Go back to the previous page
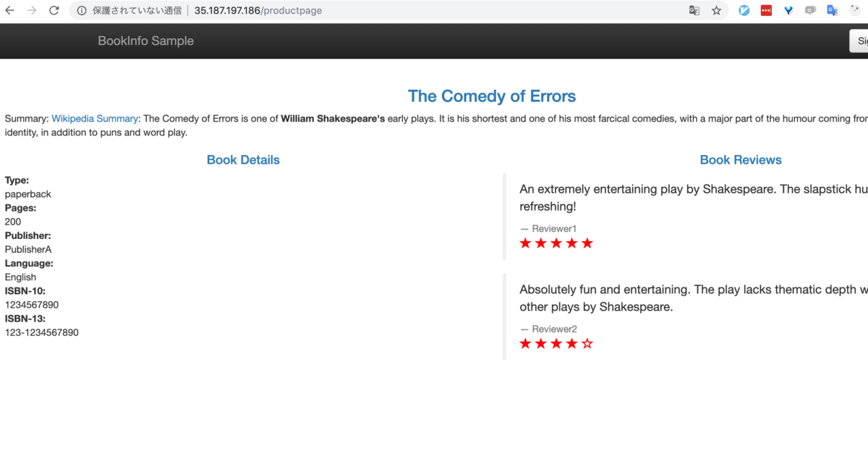Screen dimensions: 868x475 point(10,11)
